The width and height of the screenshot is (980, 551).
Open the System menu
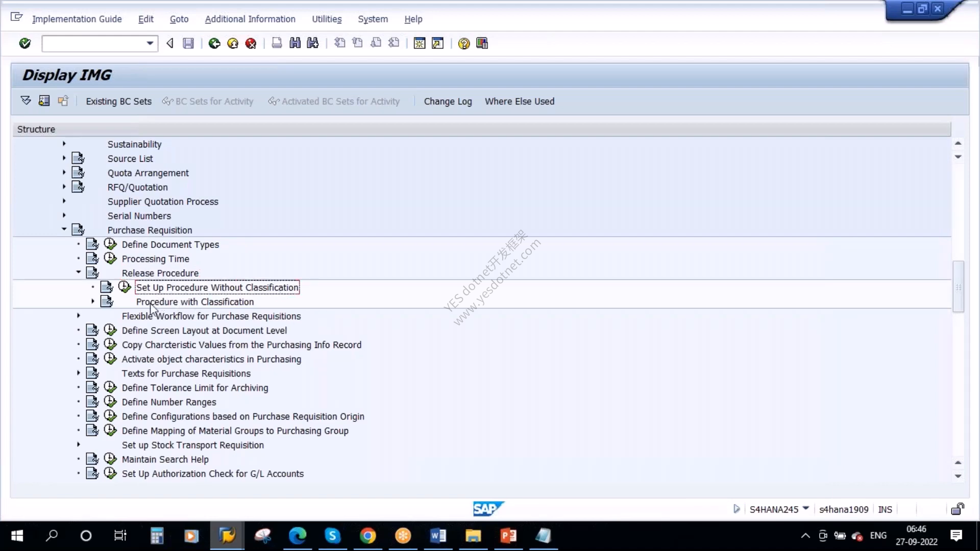click(x=373, y=19)
